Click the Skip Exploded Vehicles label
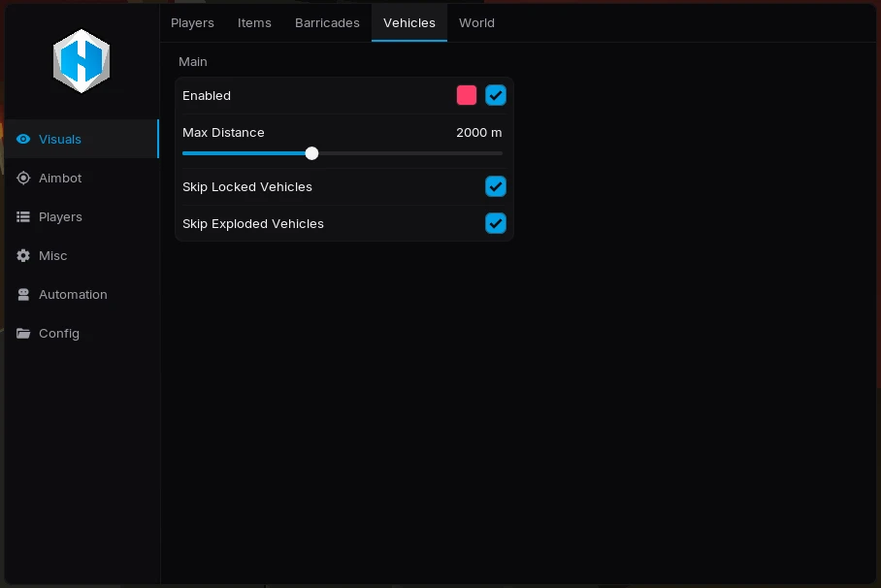 pos(253,224)
